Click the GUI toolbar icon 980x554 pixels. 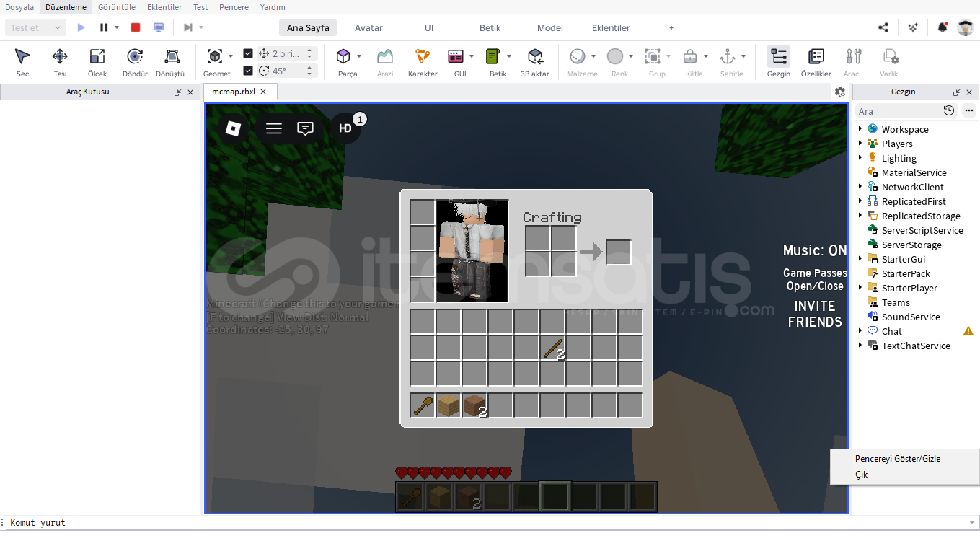[x=456, y=56]
